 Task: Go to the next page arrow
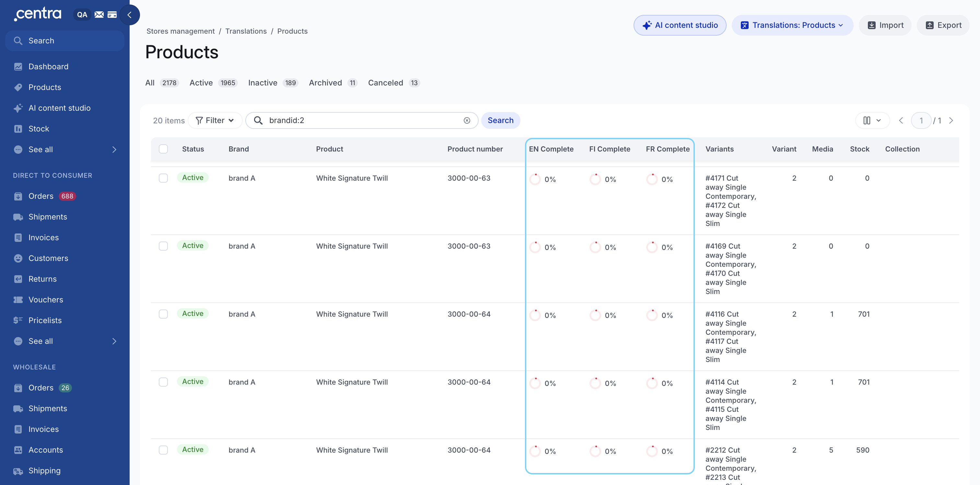click(951, 120)
